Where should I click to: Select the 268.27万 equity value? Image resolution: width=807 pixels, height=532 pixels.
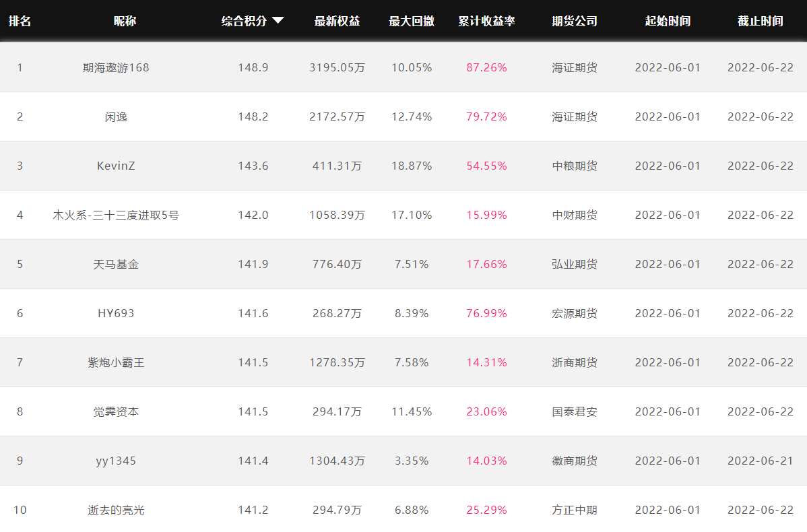[x=337, y=313]
